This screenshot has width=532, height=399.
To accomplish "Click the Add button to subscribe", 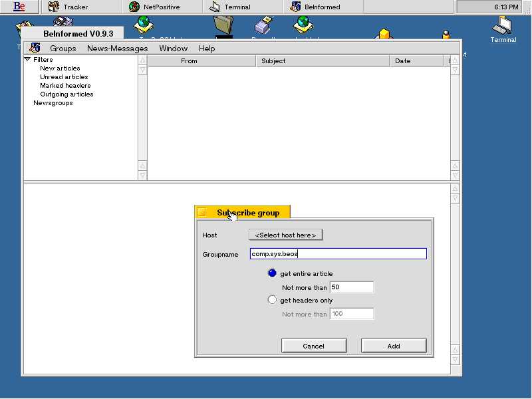I will click(394, 346).
